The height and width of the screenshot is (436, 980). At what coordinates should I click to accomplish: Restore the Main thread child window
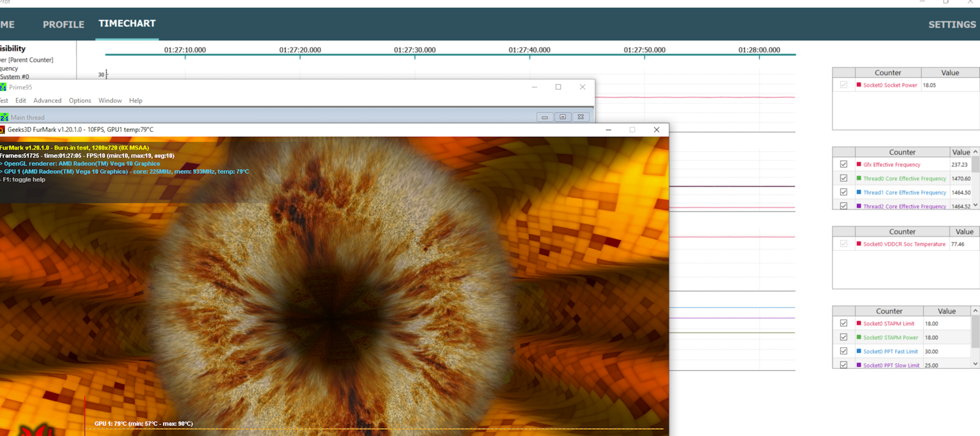[562, 117]
